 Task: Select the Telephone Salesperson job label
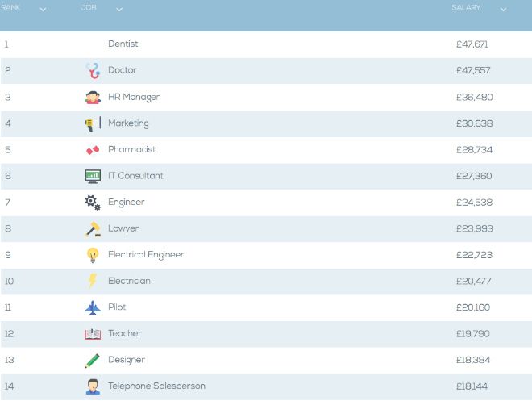[x=156, y=386]
